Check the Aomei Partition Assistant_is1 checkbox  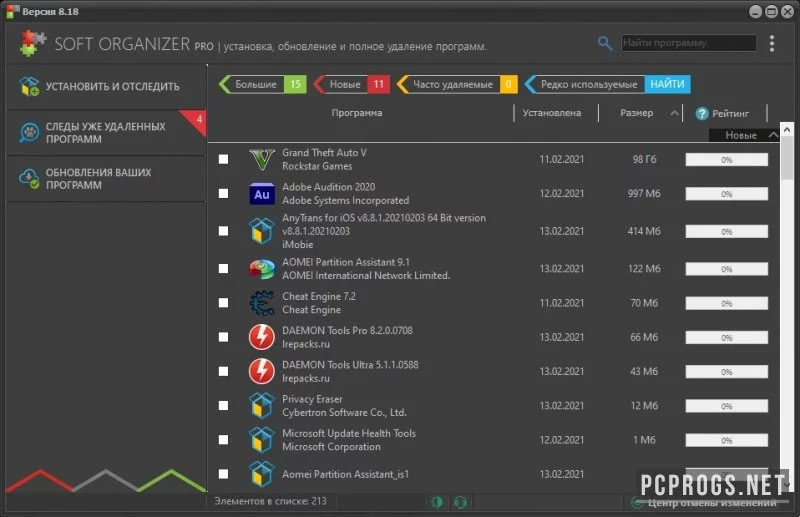[223, 474]
